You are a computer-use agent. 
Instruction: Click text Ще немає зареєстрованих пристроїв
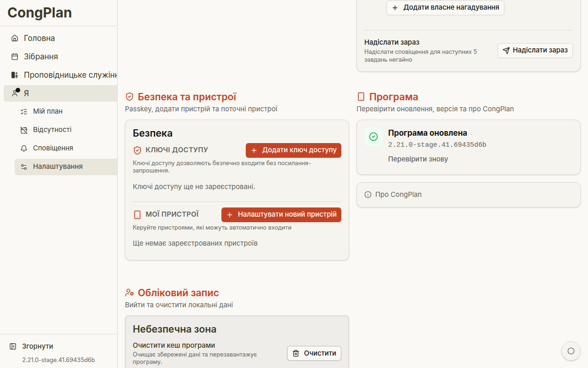[195, 243]
